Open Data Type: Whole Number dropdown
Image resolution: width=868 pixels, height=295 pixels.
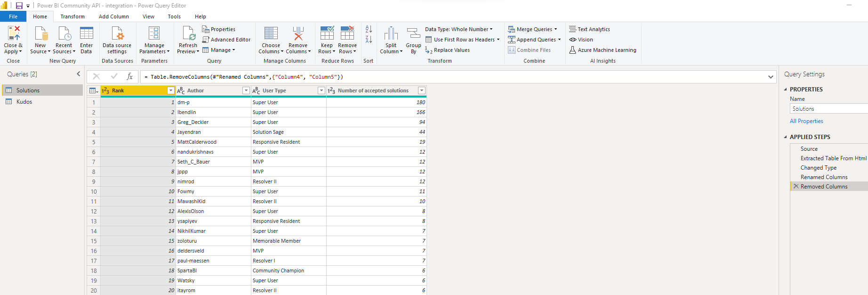[459, 29]
